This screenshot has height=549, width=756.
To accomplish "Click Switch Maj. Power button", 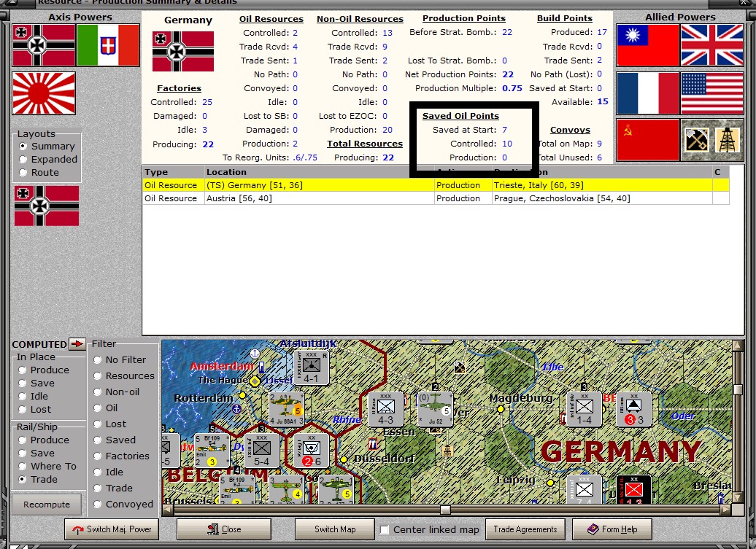I will click(x=112, y=529).
